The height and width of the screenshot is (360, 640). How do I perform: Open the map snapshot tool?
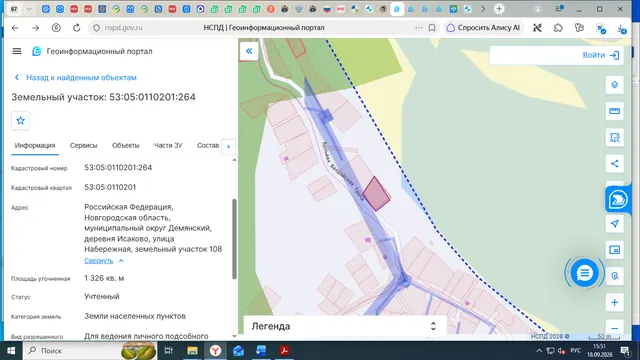pos(614,250)
